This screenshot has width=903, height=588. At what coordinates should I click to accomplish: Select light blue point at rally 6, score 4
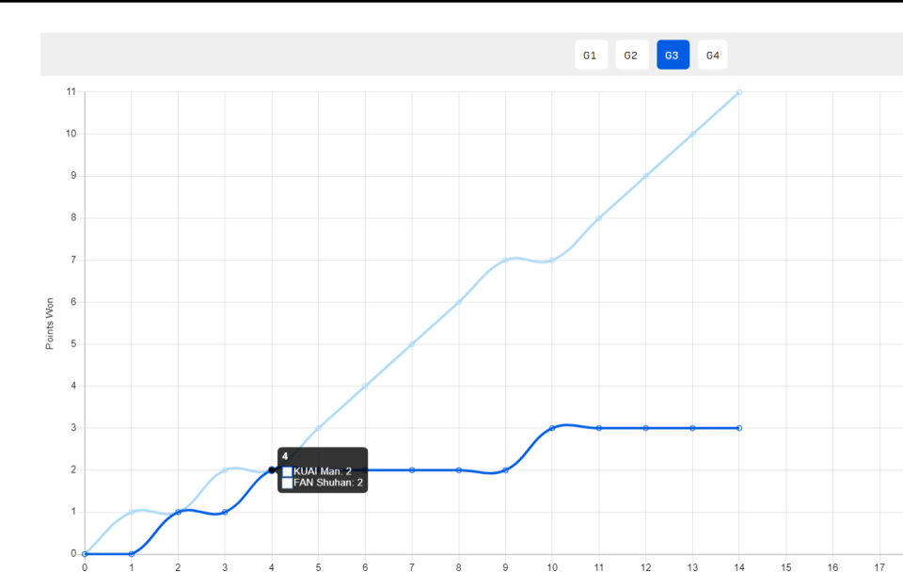[x=365, y=386]
